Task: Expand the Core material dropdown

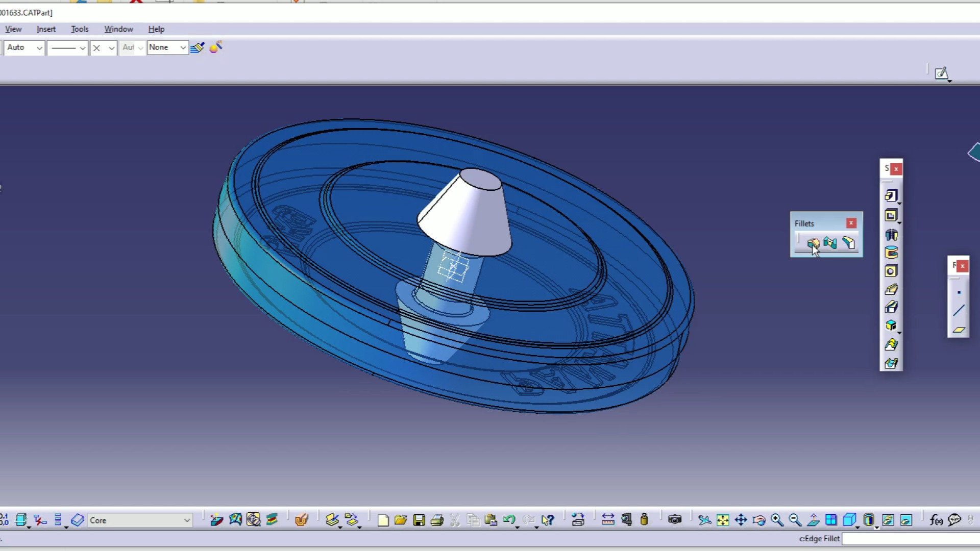Action: 187,520
